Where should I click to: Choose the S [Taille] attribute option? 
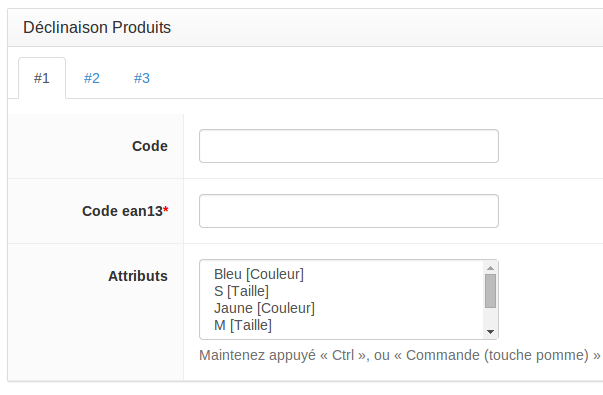coord(241,291)
